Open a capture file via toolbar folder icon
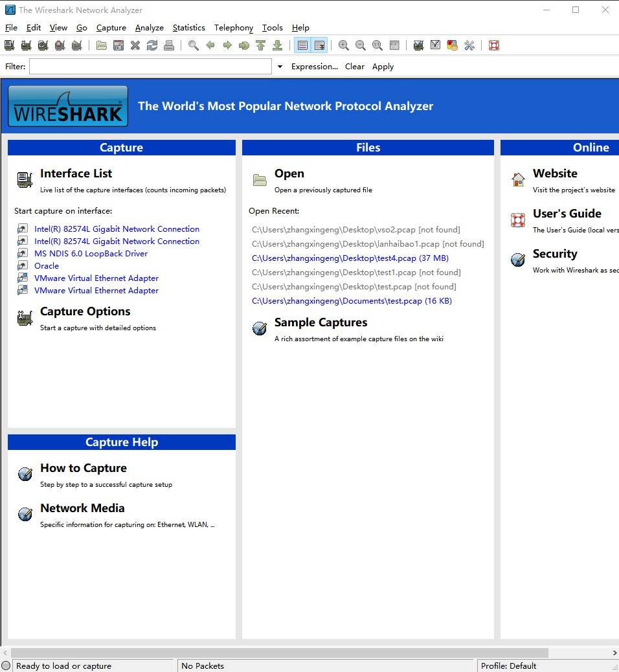 coord(102,45)
